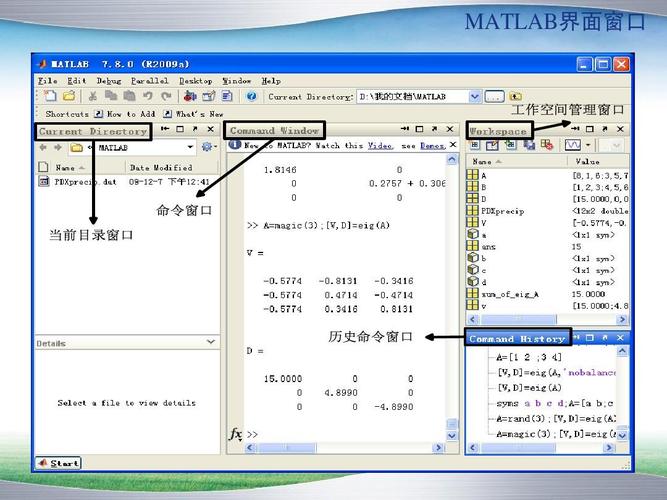Open the File menu
Image resolution: width=667 pixels, height=500 pixels.
coord(47,81)
